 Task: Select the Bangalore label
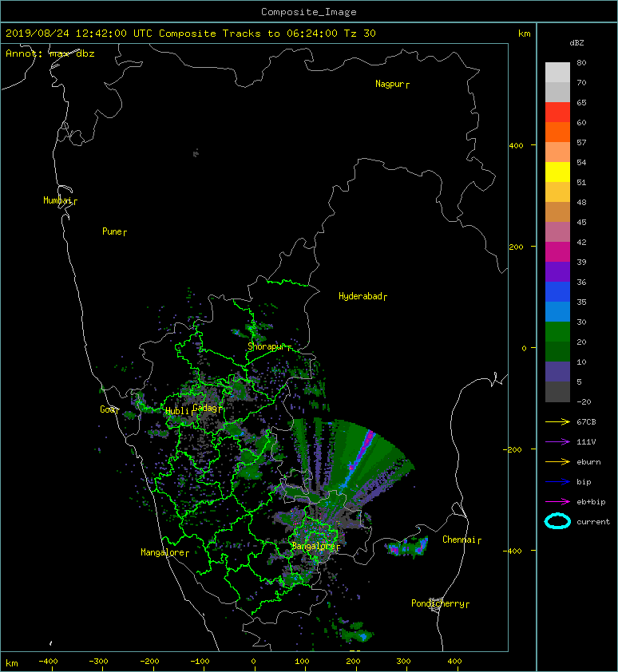(x=313, y=546)
